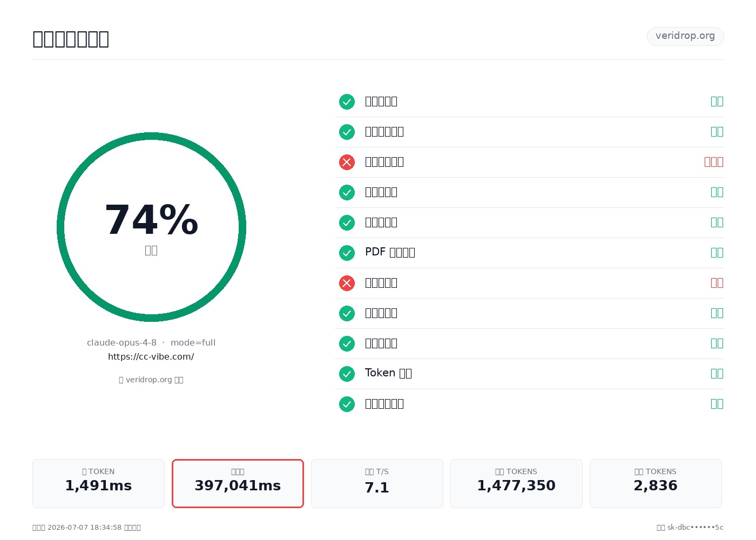Open the https://cc-vibe.com/ link
Image resolution: width=756 pixels, height=540 pixels.
(x=151, y=356)
